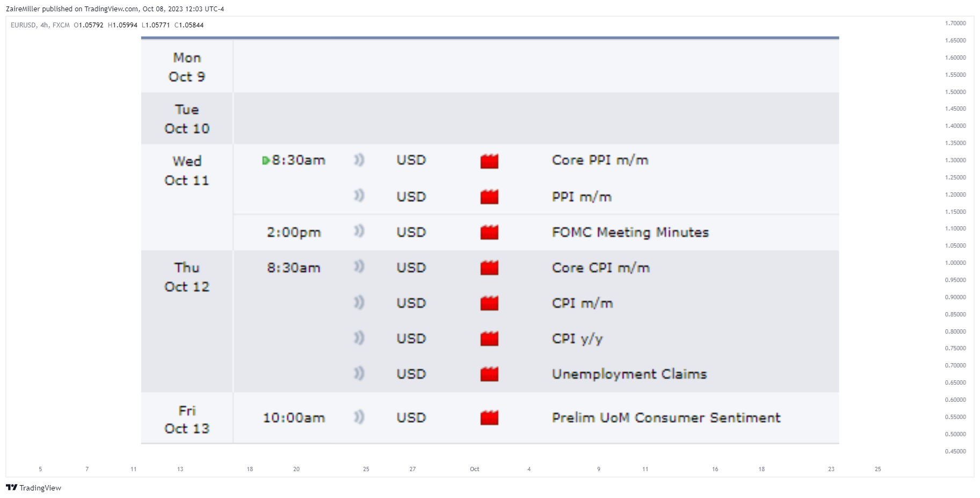Click the red impact icon beside CPI y/y

tap(489, 338)
